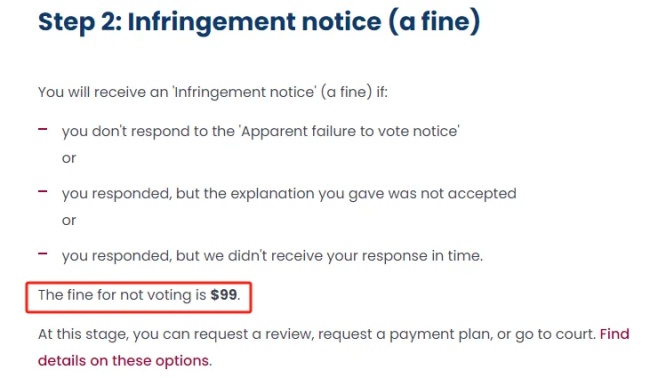Click the red highlighted box border
Viewport: 650px width, 378px height.
138,283
